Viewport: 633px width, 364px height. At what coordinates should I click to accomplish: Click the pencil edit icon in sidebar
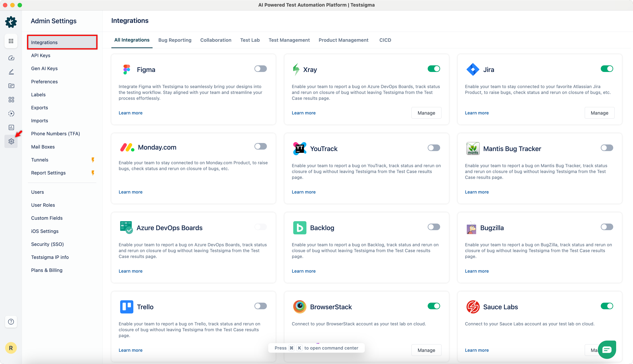click(11, 72)
